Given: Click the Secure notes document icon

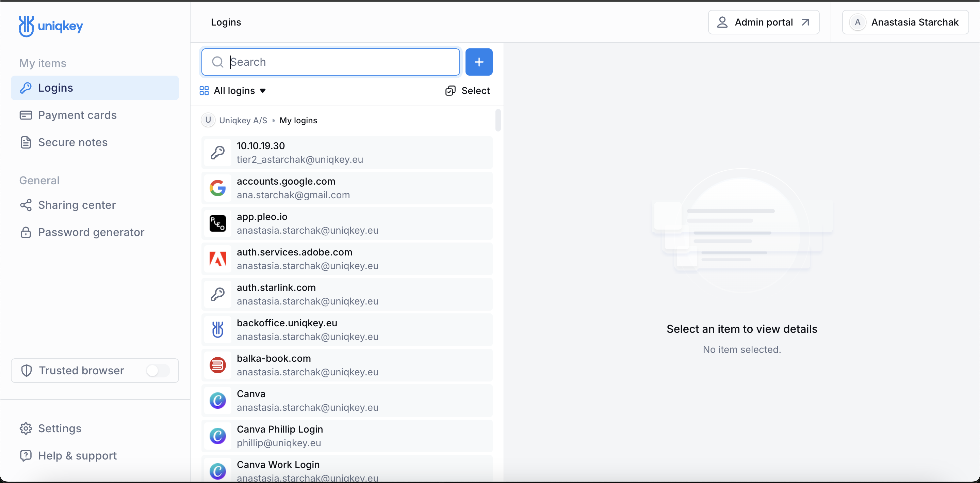Looking at the screenshot, I should pos(26,142).
